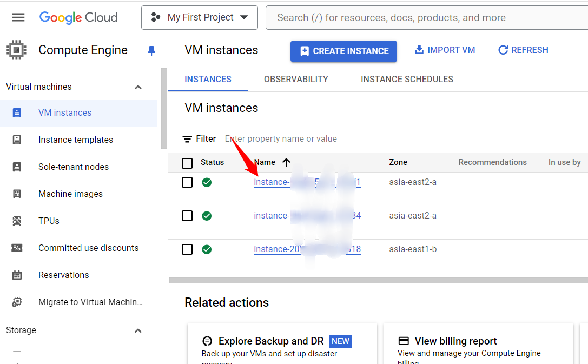This screenshot has width=588, height=364.
Task: Open the View billing report card
Action: [479, 344]
